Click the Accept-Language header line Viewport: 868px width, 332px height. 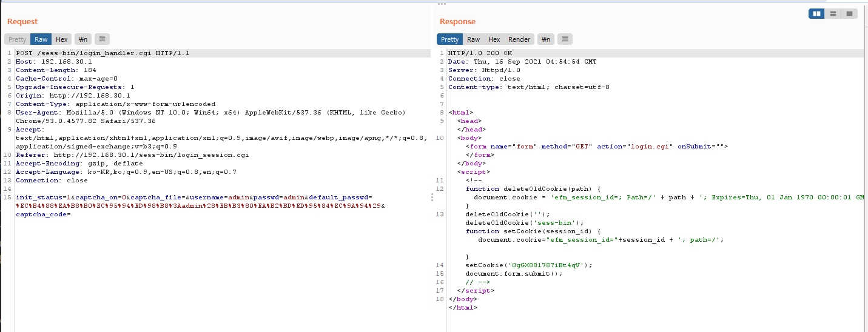click(126, 172)
